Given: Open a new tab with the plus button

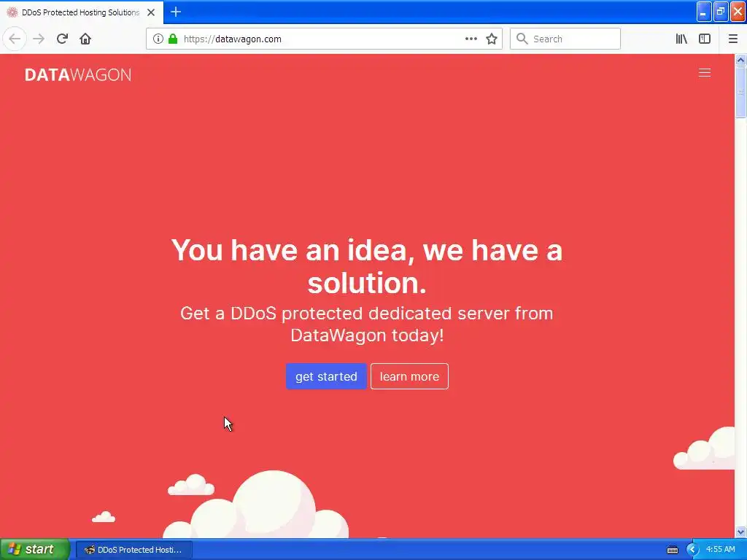Looking at the screenshot, I should (x=176, y=12).
